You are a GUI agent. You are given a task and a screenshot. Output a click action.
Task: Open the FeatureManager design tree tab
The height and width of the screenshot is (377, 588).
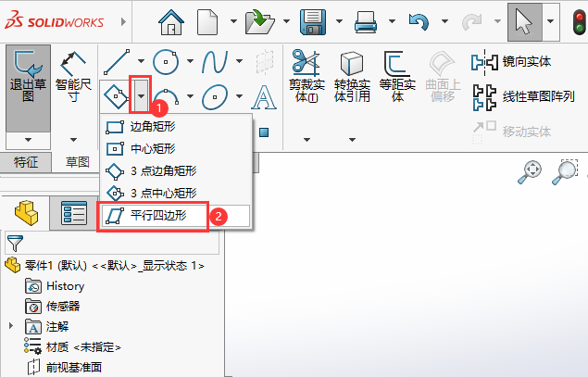[x=26, y=212]
